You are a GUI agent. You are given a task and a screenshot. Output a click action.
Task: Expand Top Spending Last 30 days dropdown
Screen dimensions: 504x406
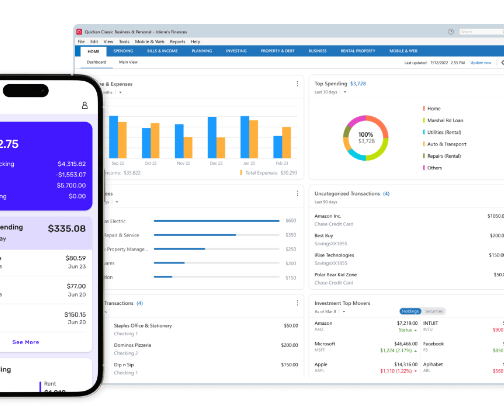tap(345, 92)
